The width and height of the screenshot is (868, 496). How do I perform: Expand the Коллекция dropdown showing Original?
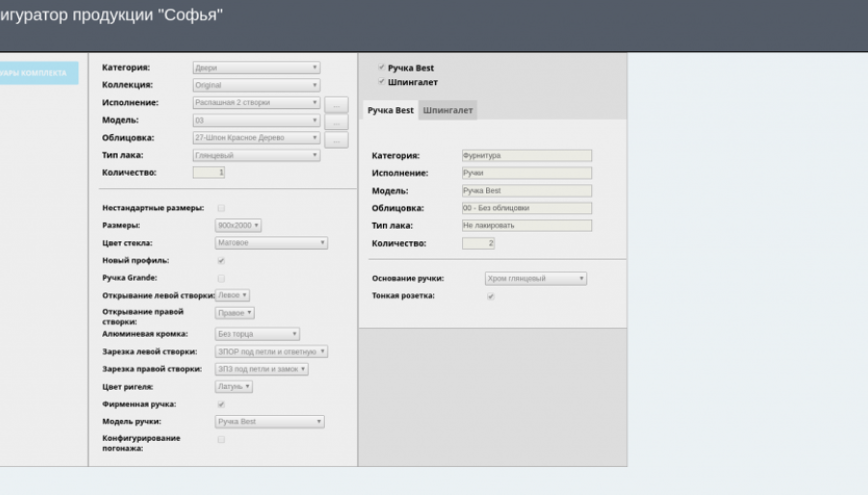[256, 86]
